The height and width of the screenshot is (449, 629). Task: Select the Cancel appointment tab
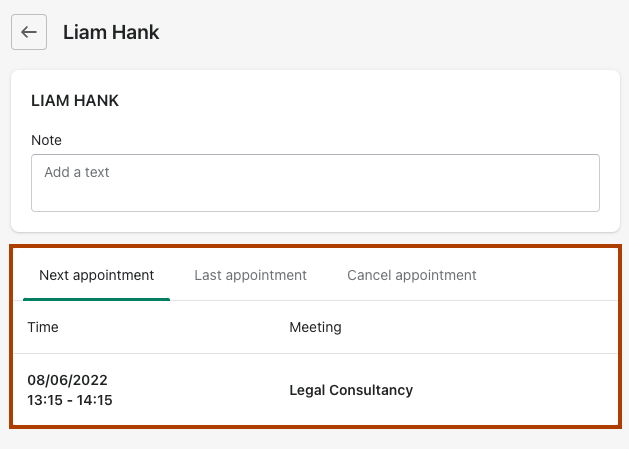(411, 275)
